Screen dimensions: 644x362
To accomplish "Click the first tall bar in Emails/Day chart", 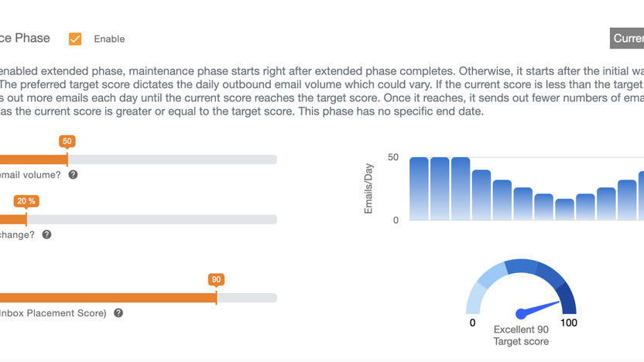I will click(x=419, y=188).
